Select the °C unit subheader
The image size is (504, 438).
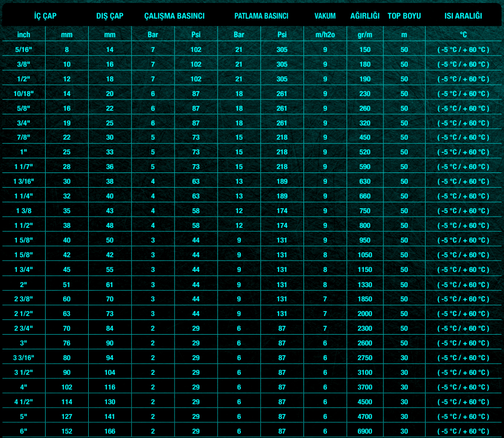click(463, 35)
